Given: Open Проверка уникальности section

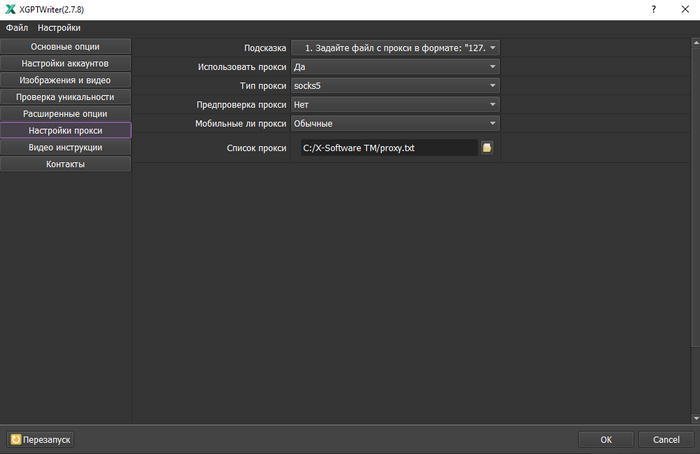Looking at the screenshot, I should coord(65,97).
